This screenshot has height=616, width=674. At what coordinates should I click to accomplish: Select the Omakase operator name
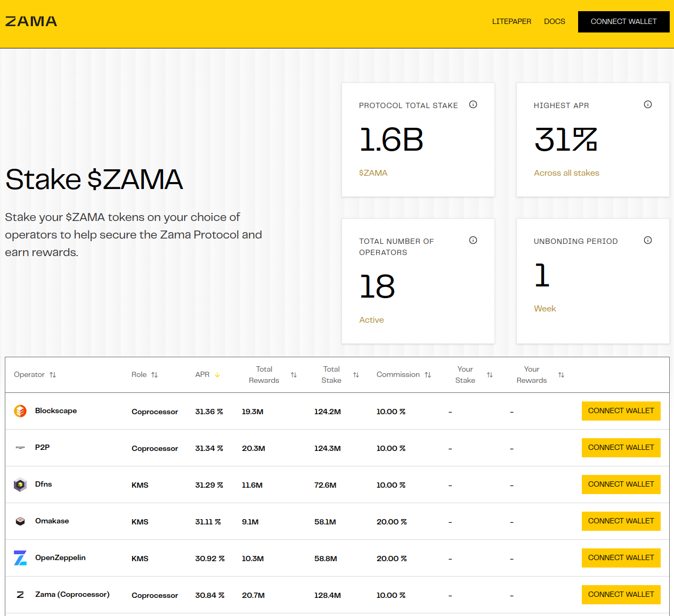click(x=52, y=521)
